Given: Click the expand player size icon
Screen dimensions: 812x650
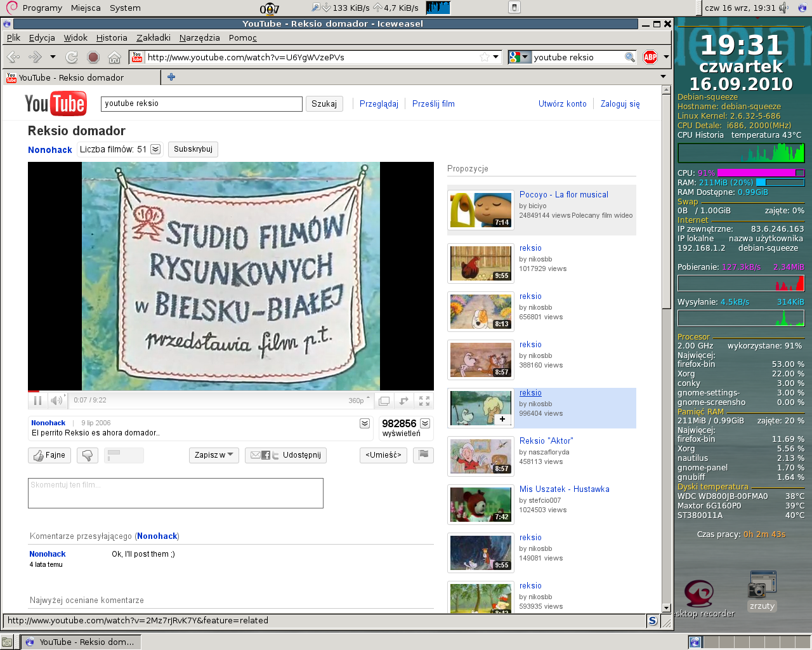Looking at the screenshot, I should [404, 401].
